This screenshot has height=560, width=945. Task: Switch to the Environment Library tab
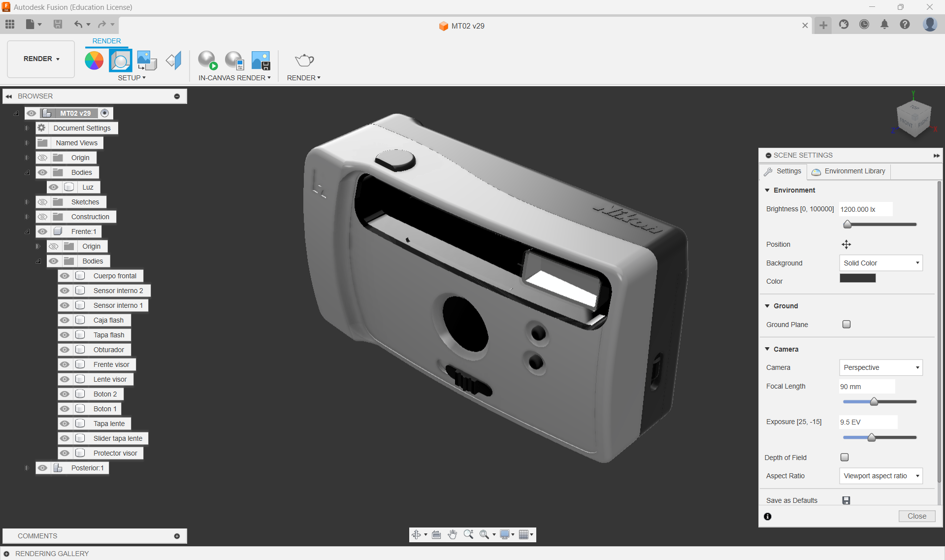click(848, 171)
